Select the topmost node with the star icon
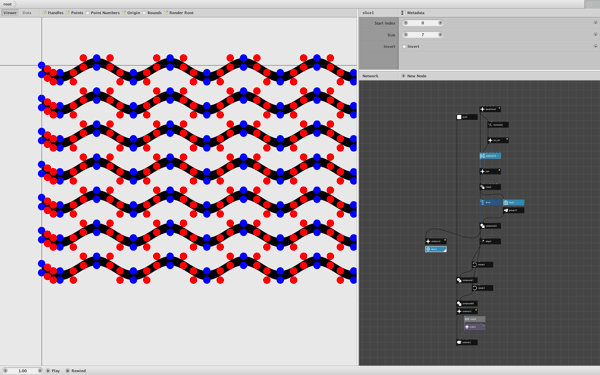 pos(490,109)
